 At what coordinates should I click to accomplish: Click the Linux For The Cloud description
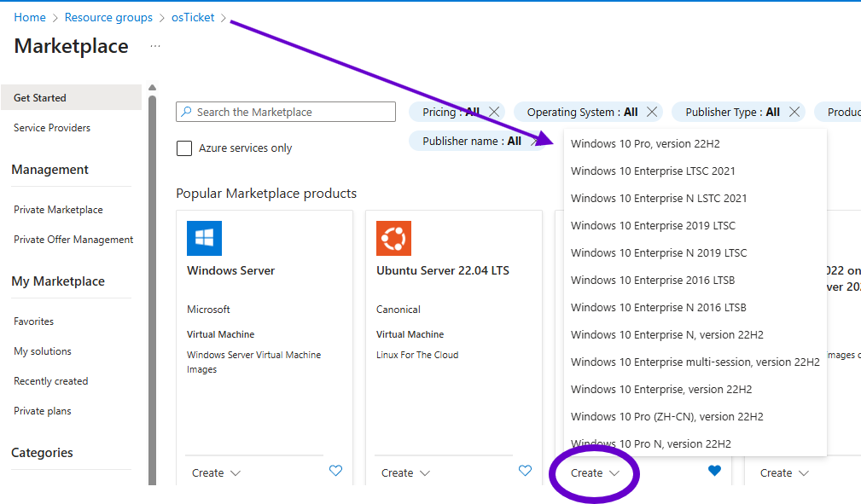[x=417, y=356]
